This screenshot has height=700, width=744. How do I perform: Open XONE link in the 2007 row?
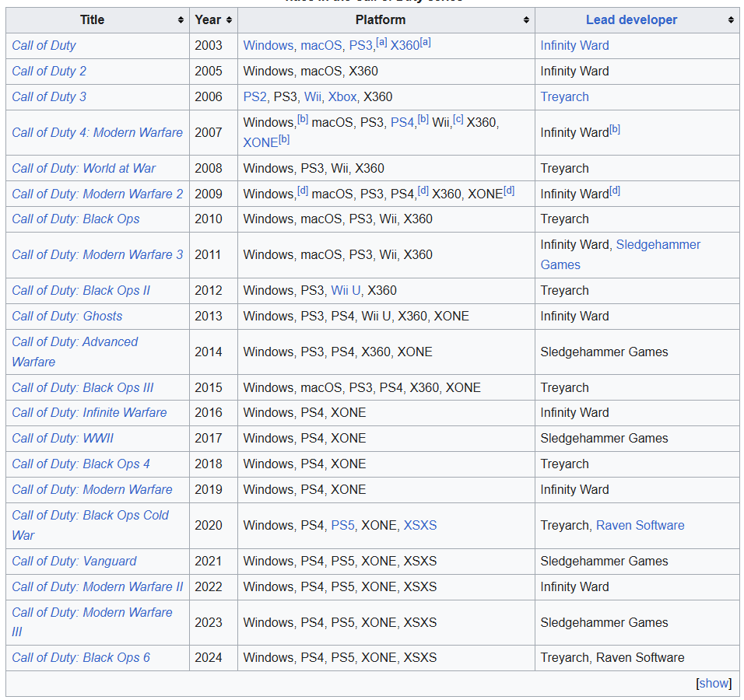[261, 142]
